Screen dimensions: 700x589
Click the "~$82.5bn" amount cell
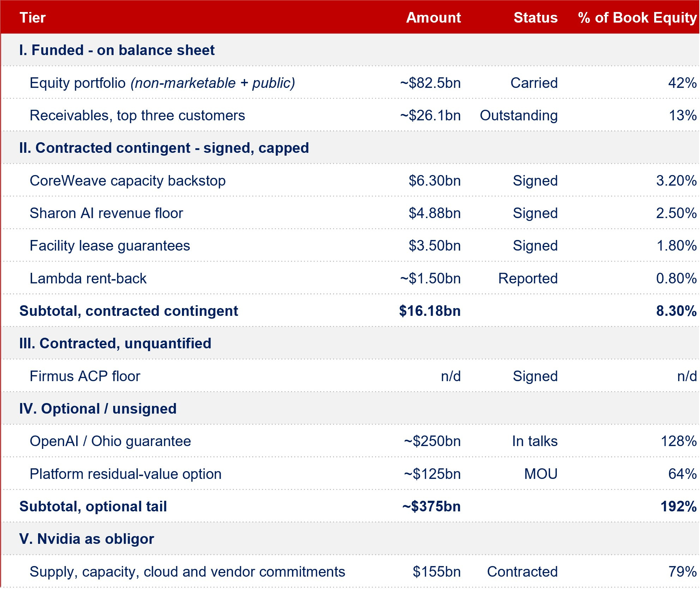point(430,83)
